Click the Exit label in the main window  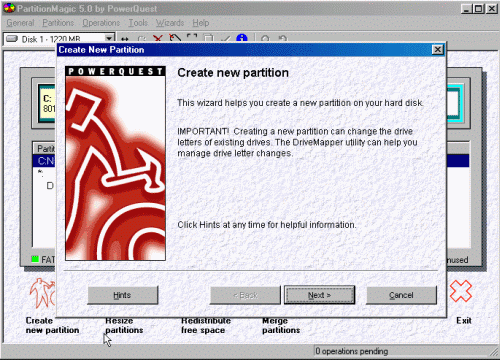click(x=464, y=320)
